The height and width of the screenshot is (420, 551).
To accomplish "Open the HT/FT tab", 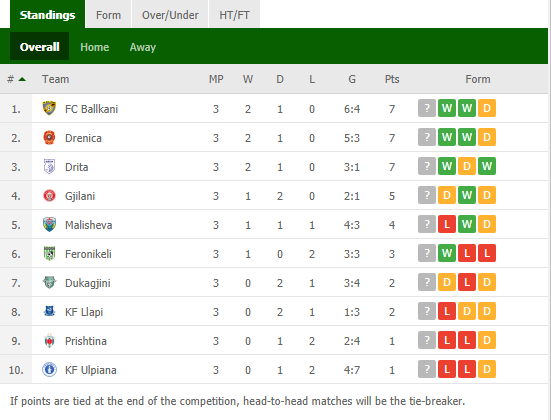I will [x=234, y=14].
